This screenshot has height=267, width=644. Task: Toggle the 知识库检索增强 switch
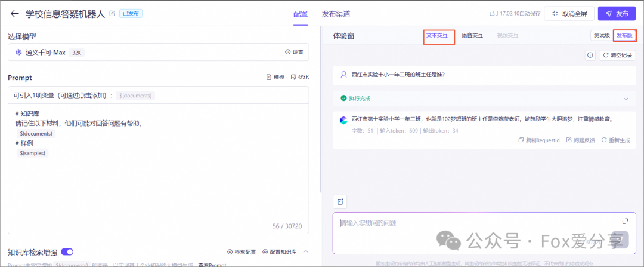point(67,252)
